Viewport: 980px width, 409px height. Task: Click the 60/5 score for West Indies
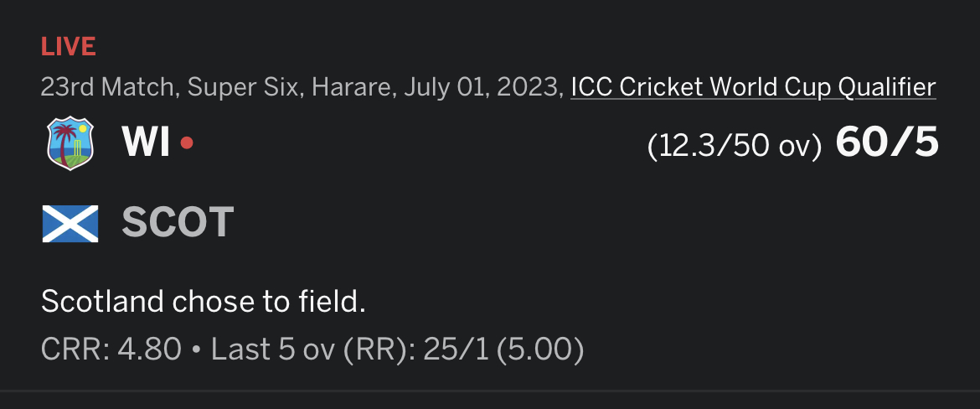coord(887,142)
